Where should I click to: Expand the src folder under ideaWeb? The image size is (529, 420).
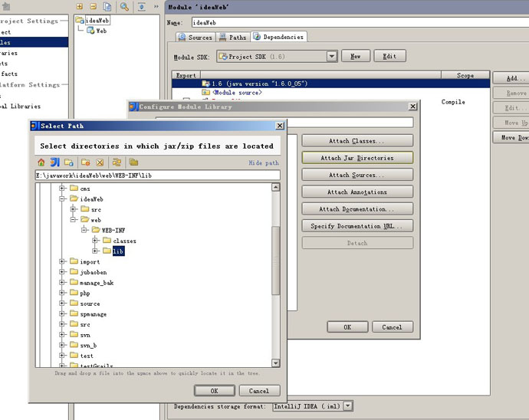click(x=73, y=209)
